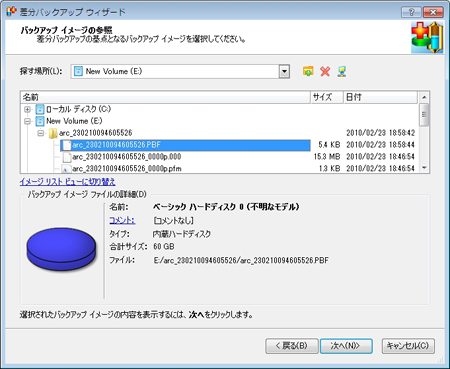The height and width of the screenshot is (369, 450).
Task: Click the blue disk image thumbnail
Action: pyautogui.click(x=62, y=248)
